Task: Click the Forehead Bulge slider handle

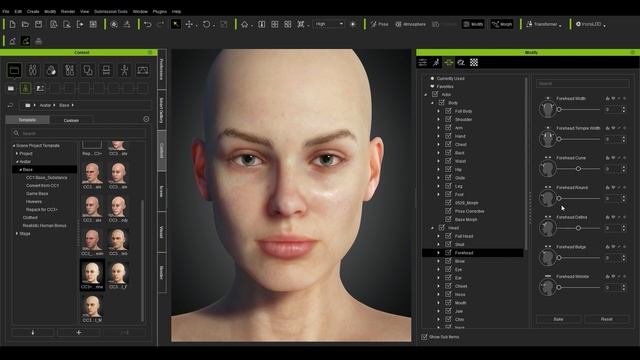Action: [x=559, y=258]
